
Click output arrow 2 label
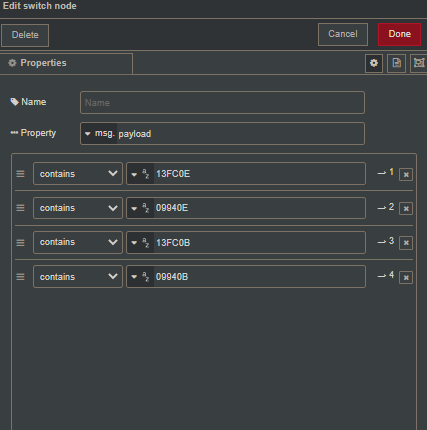click(386, 207)
